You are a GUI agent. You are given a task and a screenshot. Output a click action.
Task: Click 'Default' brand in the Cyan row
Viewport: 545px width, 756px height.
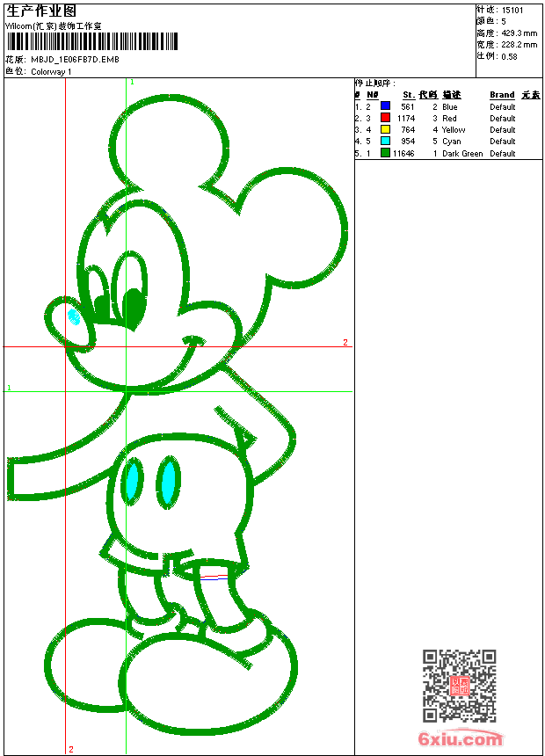click(x=503, y=142)
